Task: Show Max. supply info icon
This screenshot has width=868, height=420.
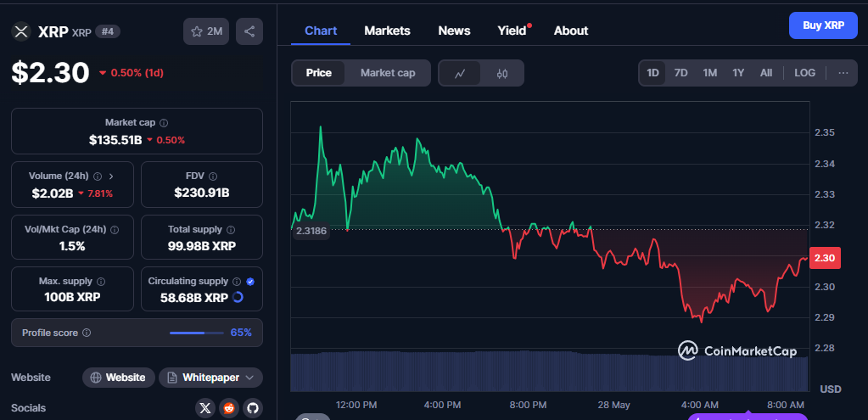Action: click(101, 281)
